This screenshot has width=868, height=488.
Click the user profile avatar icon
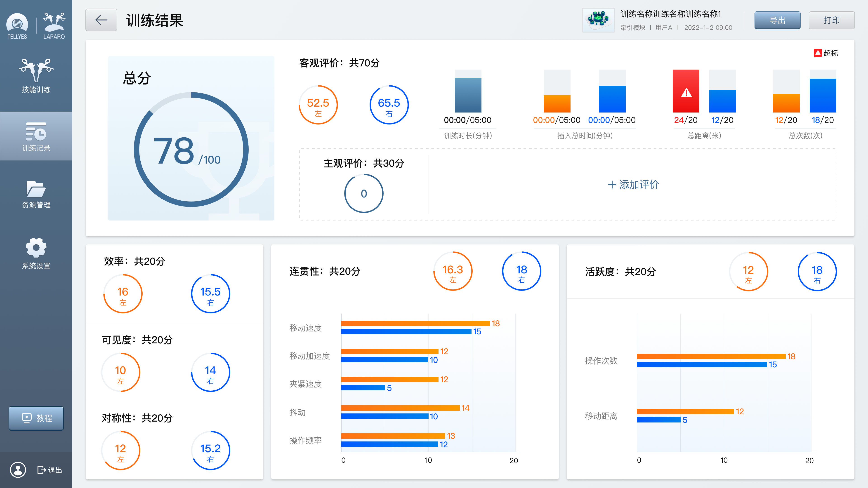18,469
